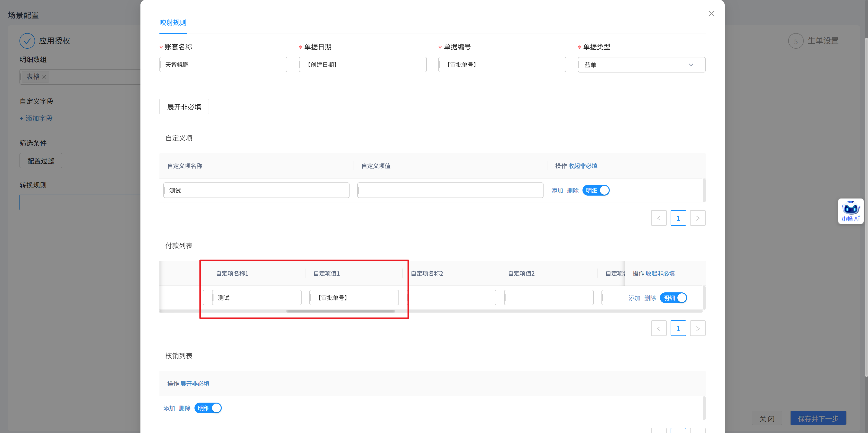Close the mapping rules dialog
Viewport: 868px width, 433px height.
click(x=711, y=14)
